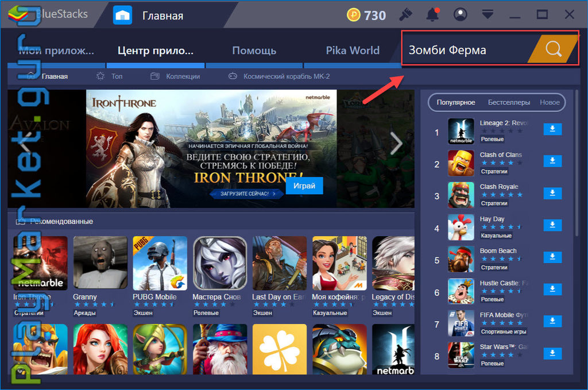Open Star Wars app icon

461,356
